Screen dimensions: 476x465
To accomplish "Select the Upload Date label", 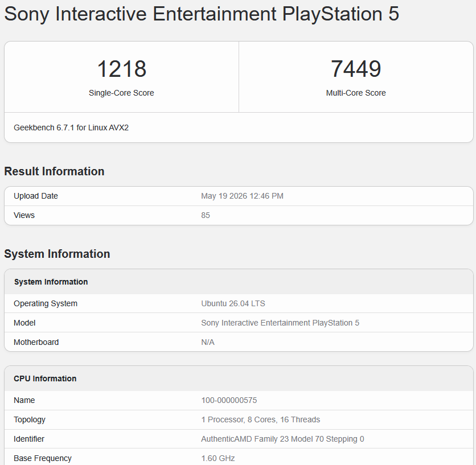I will pyautogui.click(x=36, y=196).
